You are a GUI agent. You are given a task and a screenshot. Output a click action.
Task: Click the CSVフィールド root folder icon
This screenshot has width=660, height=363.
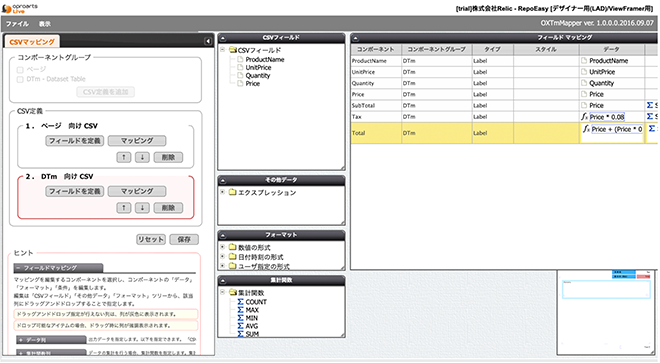click(x=233, y=50)
